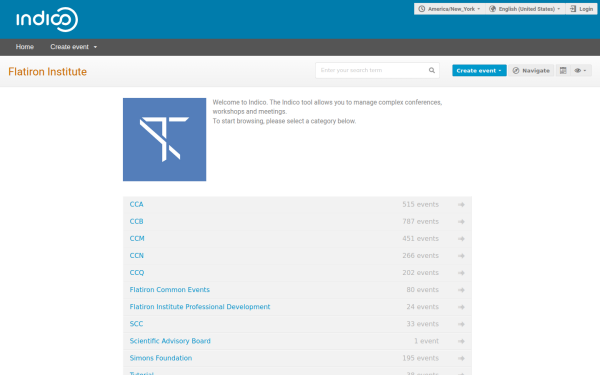Click the Indico logo in header
The height and width of the screenshot is (375, 600).
click(47, 19)
